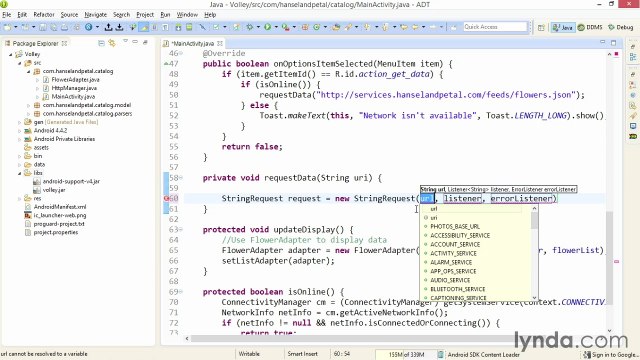The image size is (640, 360).
Task: Toggle Block Selection Mode toolbar button
Action: point(154,27)
